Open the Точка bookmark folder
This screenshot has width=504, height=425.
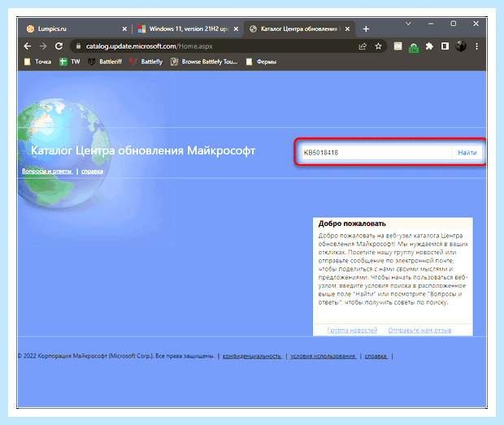pyautogui.click(x=37, y=62)
